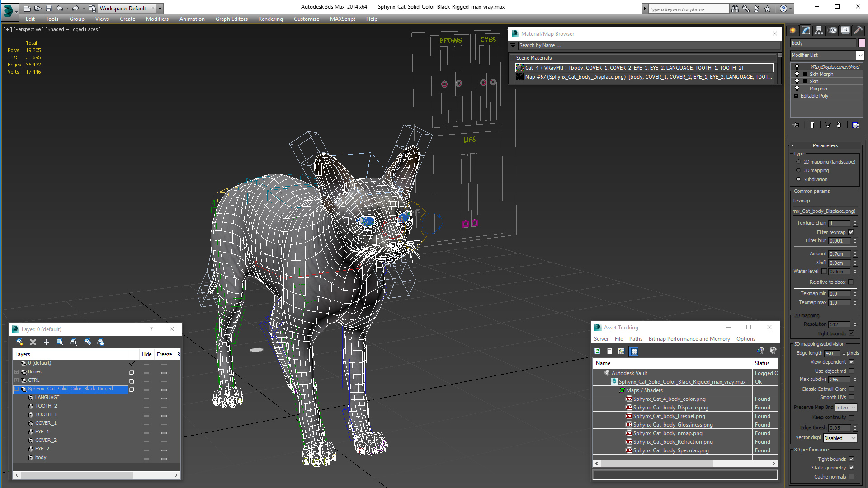
Task: Click the Freeze column header in Layer dialog
Action: [164, 354]
